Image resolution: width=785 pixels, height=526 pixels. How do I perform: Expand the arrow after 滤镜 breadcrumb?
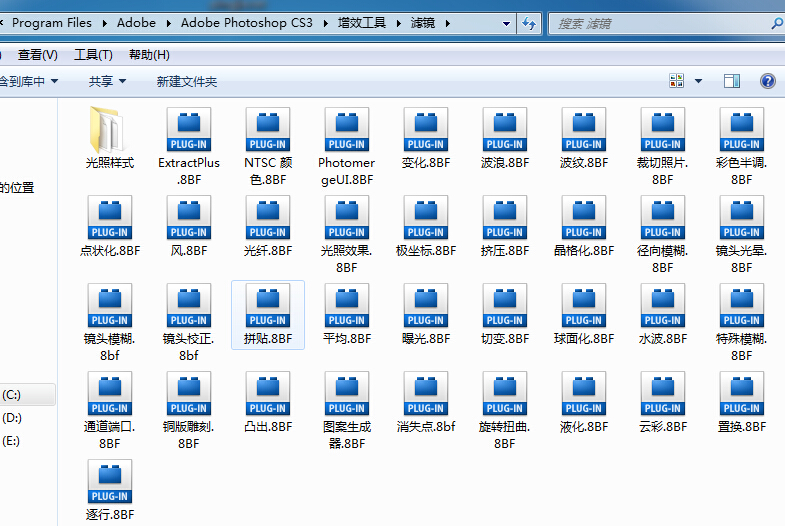[x=448, y=23]
